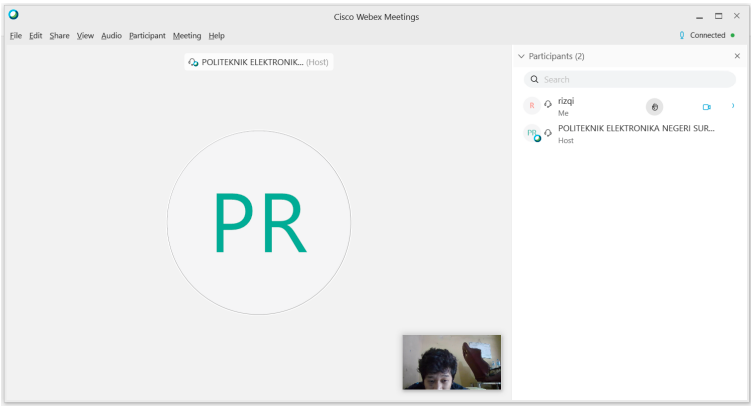
Task: Select POLITEKNIK ELEKTRONIKA NEGERI SUR... host row
Action: tap(630, 134)
